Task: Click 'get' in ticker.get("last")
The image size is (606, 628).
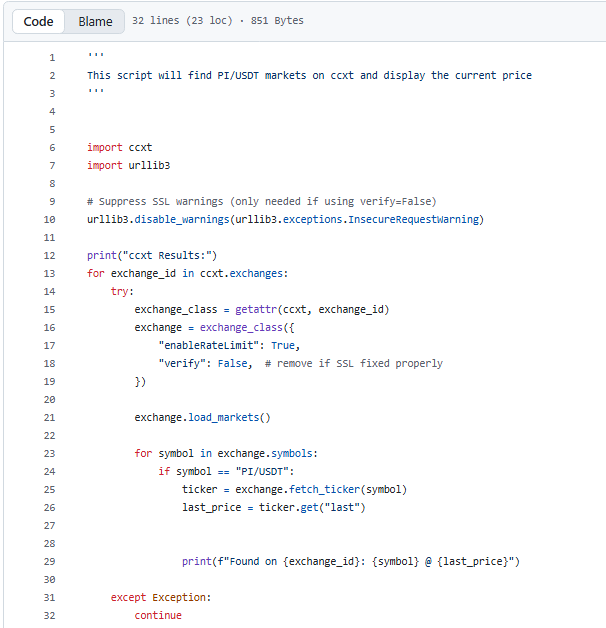Action: tap(309, 507)
